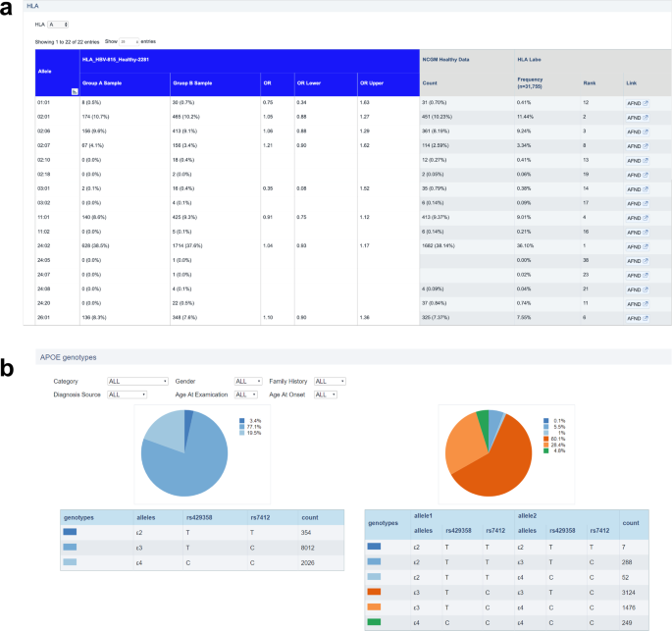Click the 24:02 allele cell

[x=44, y=245]
